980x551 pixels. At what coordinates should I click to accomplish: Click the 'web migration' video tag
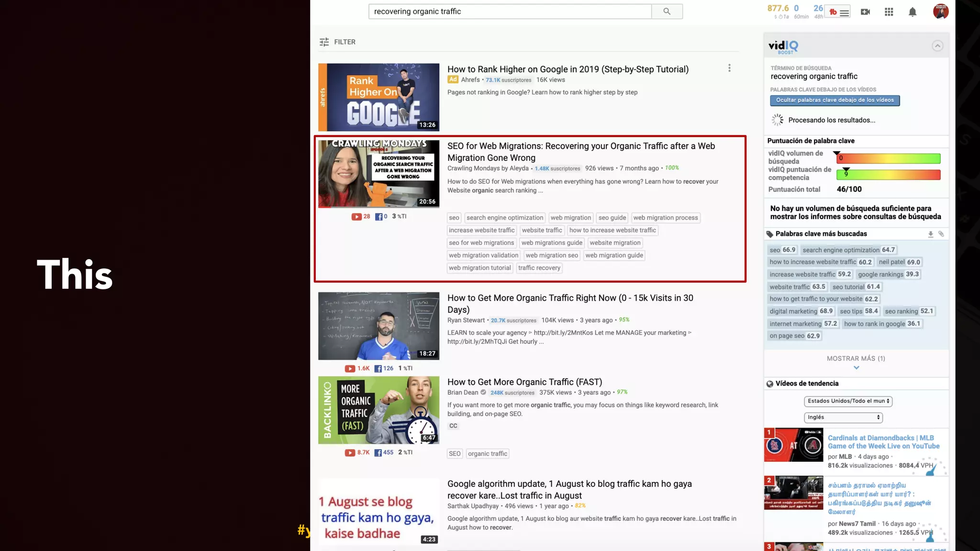571,218
